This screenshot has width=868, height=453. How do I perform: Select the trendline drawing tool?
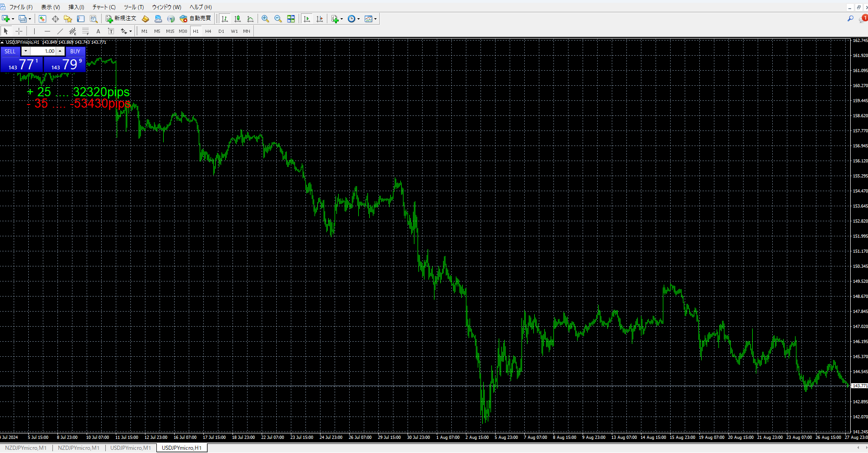coord(60,31)
